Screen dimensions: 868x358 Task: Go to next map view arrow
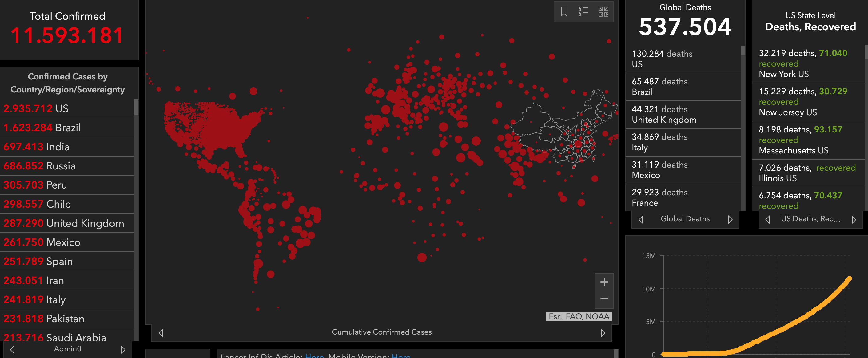[x=603, y=333]
